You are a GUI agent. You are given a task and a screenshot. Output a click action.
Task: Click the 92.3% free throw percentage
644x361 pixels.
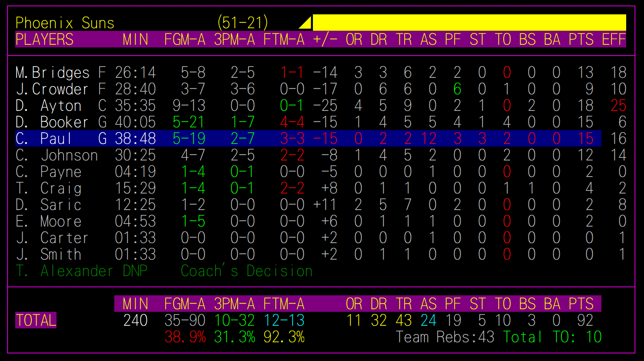pyautogui.click(x=284, y=337)
